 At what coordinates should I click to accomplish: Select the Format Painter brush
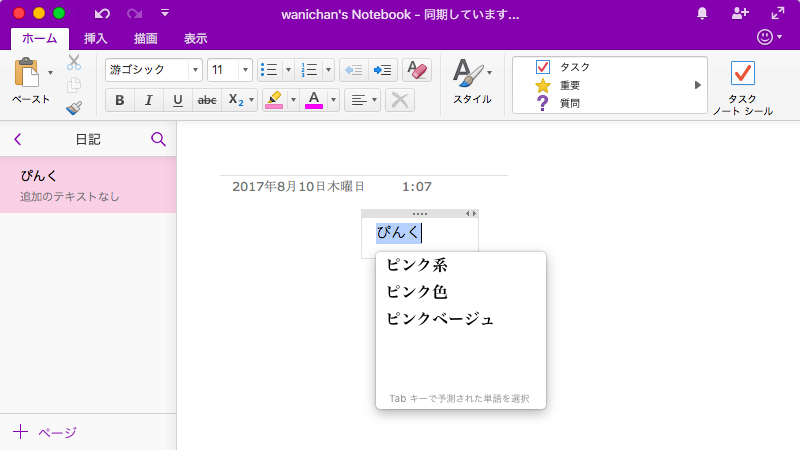coord(74,108)
